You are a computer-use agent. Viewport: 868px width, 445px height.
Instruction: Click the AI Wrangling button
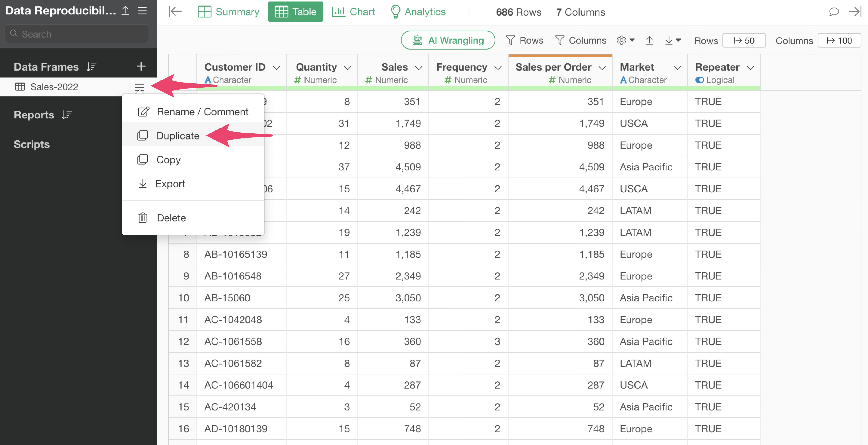pos(448,40)
